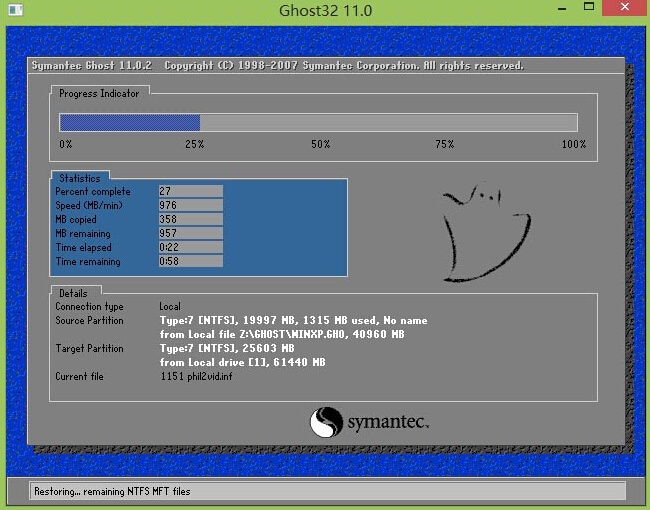Click the MB remaining label
Screen dimensions: 650x510
83,234
